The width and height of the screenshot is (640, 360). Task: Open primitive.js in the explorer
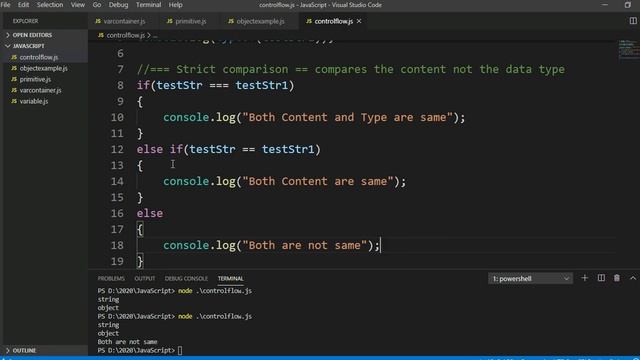pyautogui.click(x=35, y=80)
